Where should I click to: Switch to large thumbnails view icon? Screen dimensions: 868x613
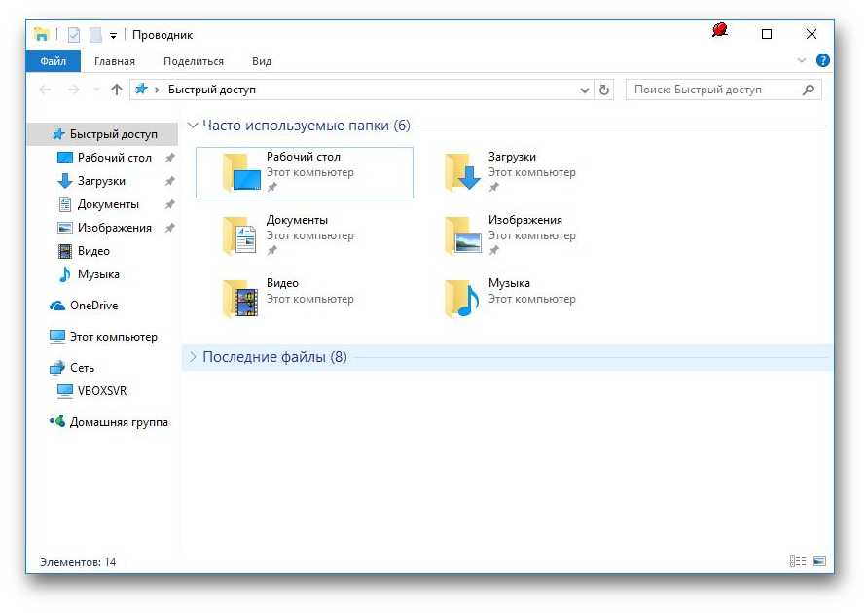[819, 561]
